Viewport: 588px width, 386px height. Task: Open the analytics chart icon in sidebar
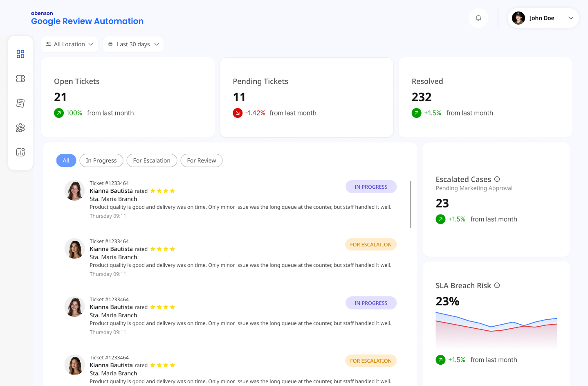(x=20, y=152)
